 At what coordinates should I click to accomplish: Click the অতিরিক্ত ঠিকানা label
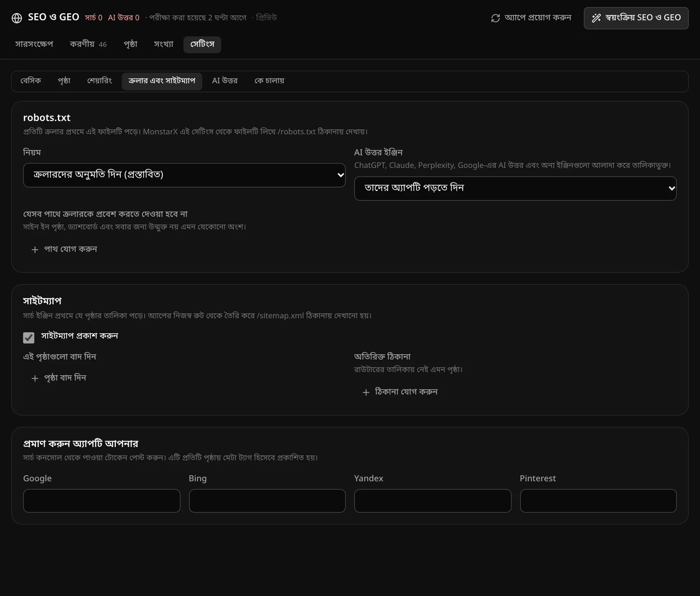point(382,357)
